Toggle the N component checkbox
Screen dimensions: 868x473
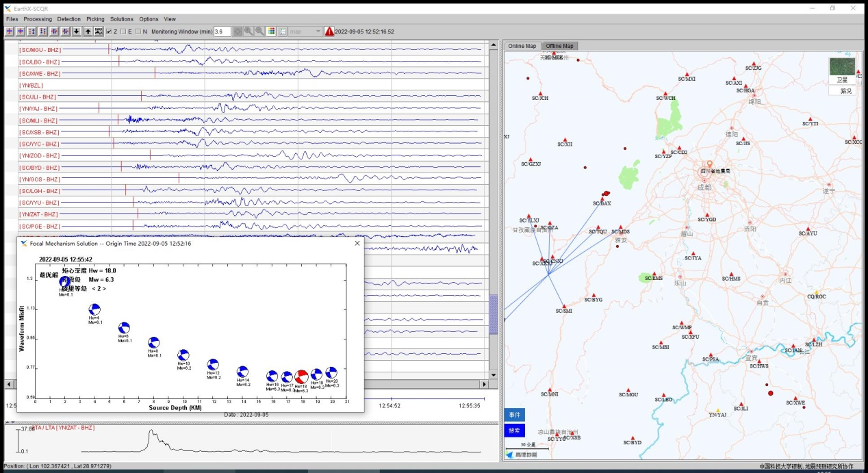[x=138, y=31]
